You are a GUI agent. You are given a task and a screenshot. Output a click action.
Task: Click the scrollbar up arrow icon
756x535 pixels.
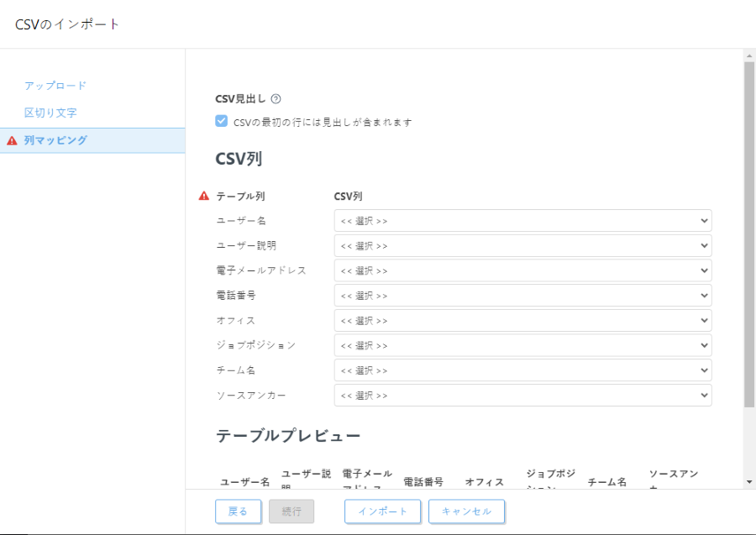pyautogui.click(x=748, y=55)
